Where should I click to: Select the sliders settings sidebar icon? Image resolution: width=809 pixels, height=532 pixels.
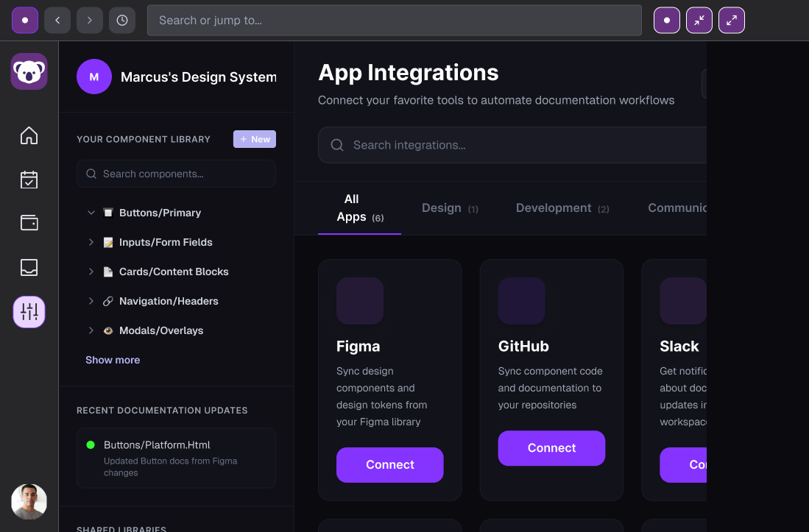[x=29, y=312]
